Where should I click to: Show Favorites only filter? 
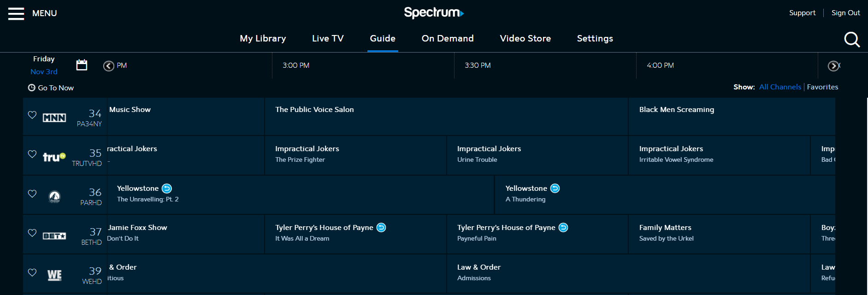(x=822, y=87)
